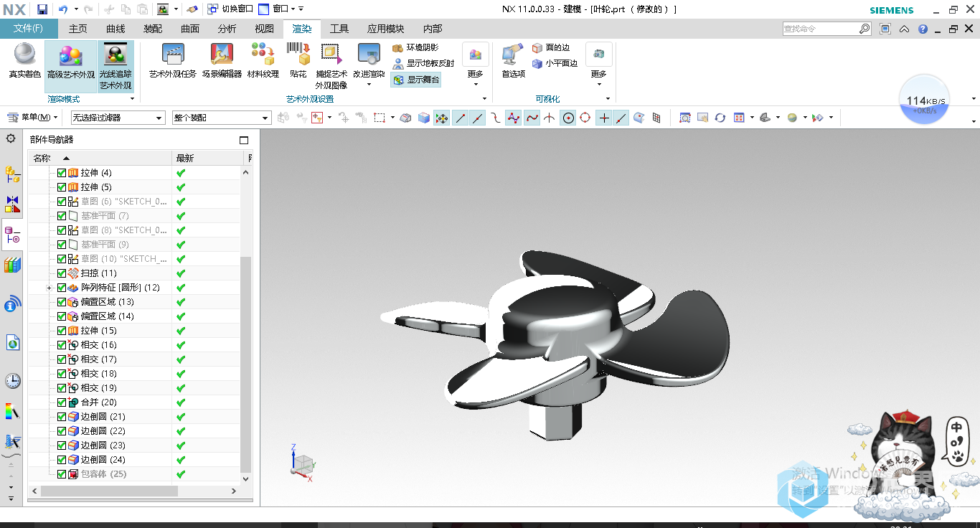This screenshot has width=980, height=528.
Task: Click the search magnifier icon in command finder
Action: coord(864,29)
